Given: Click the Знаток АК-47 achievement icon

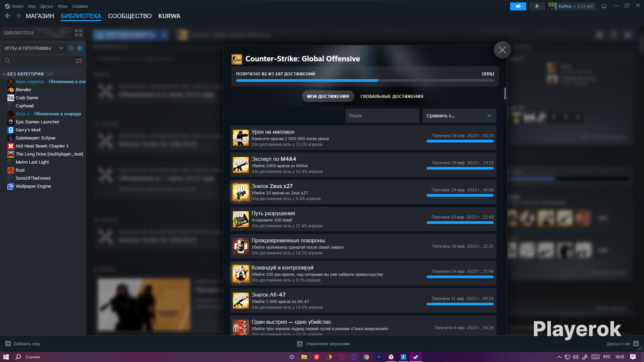Looking at the screenshot, I should 241,300.
